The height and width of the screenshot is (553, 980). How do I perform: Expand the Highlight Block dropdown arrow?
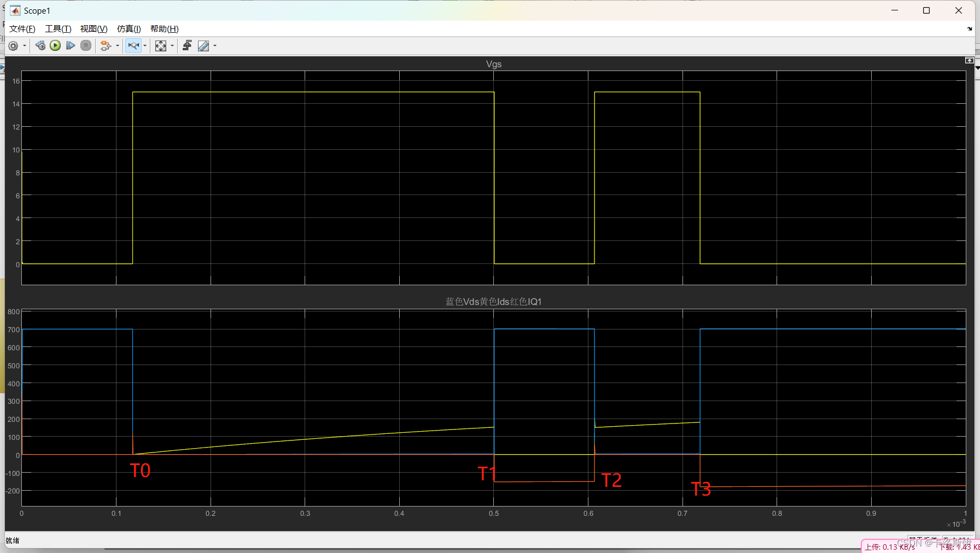pyautogui.click(x=118, y=46)
